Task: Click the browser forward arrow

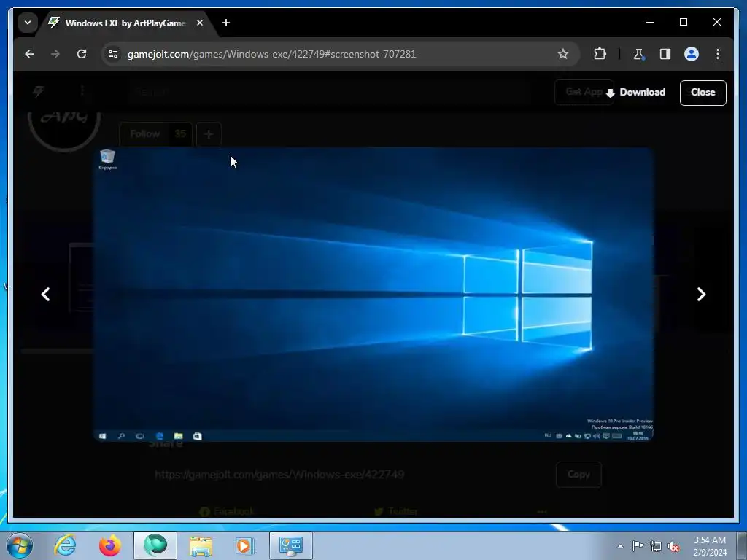Action: pos(55,54)
